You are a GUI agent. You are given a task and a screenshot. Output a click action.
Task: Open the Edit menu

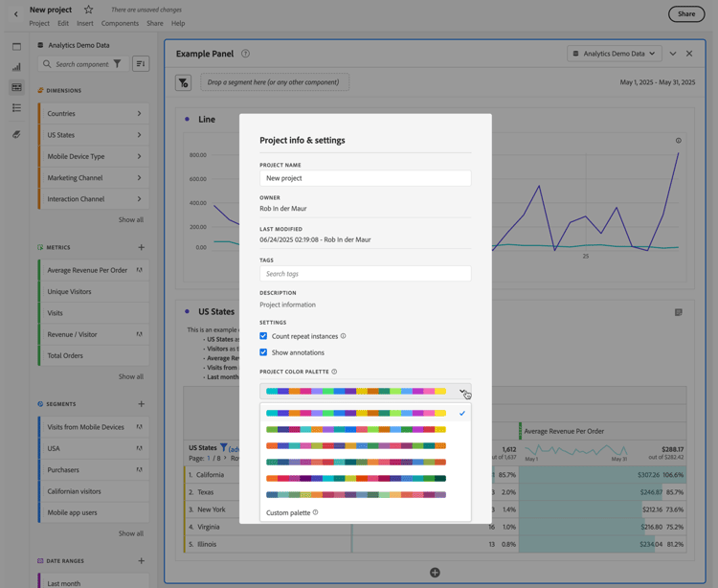(x=63, y=23)
